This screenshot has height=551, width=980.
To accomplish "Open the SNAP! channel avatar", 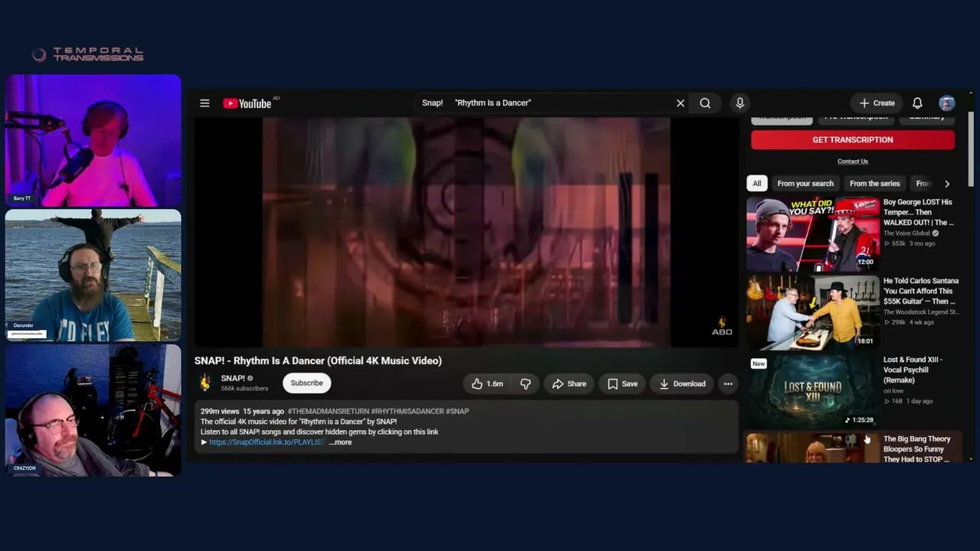I will point(205,383).
